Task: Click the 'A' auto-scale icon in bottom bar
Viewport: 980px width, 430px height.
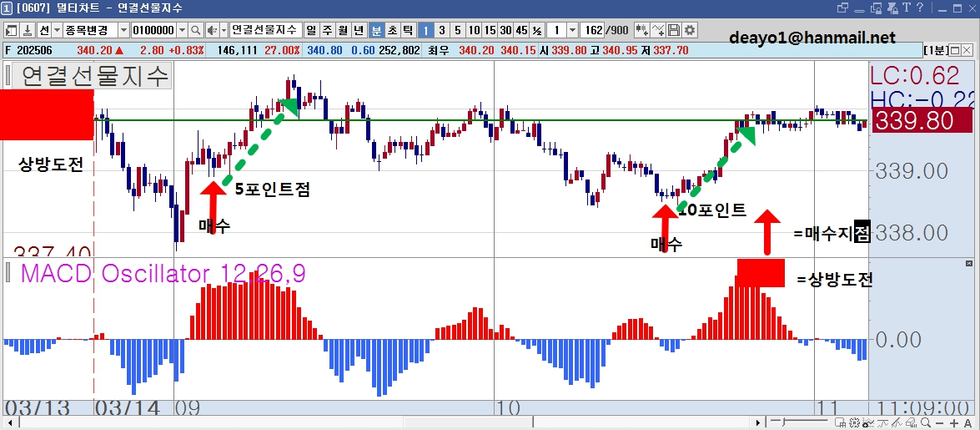Action: pos(967,423)
